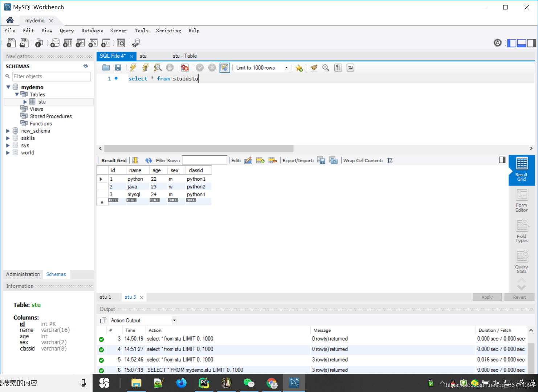
Task: Toggle right sidebar panel visibility
Action: (x=531, y=43)
